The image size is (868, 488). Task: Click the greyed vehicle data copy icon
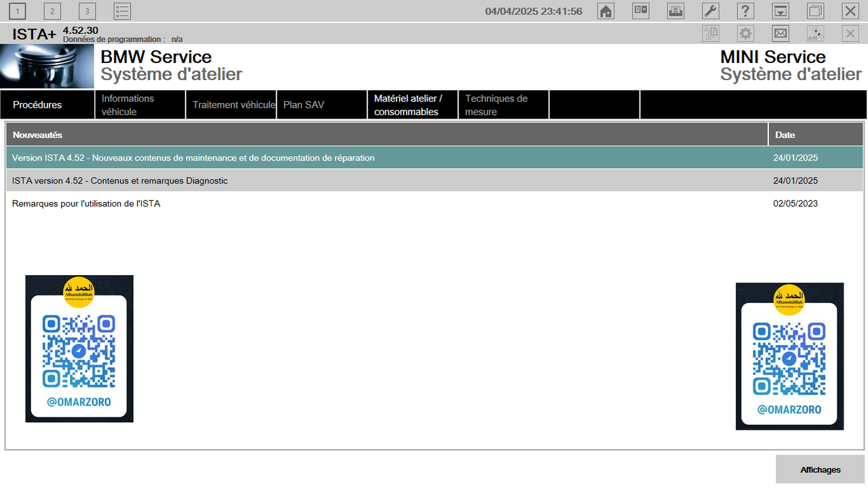pos(711,33)
